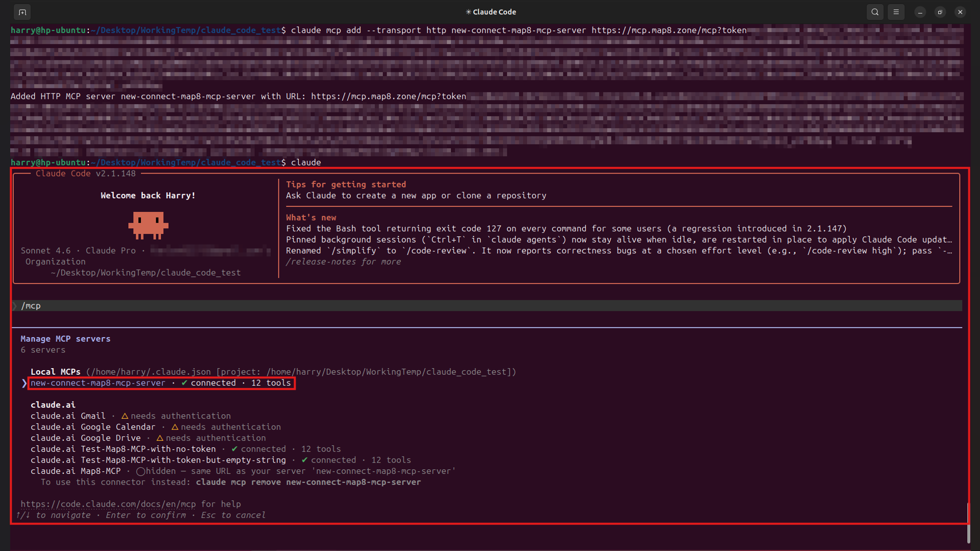Click the checkmark on Test-Map8-MCP-with-token-but-empty-string row
Viewport: 980px width, 551px height.
[304, 460]
